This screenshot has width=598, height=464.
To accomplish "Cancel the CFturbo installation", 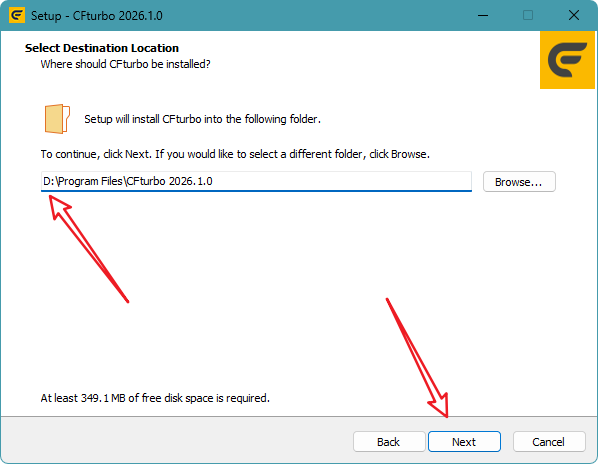I will (x=549, y=442).
